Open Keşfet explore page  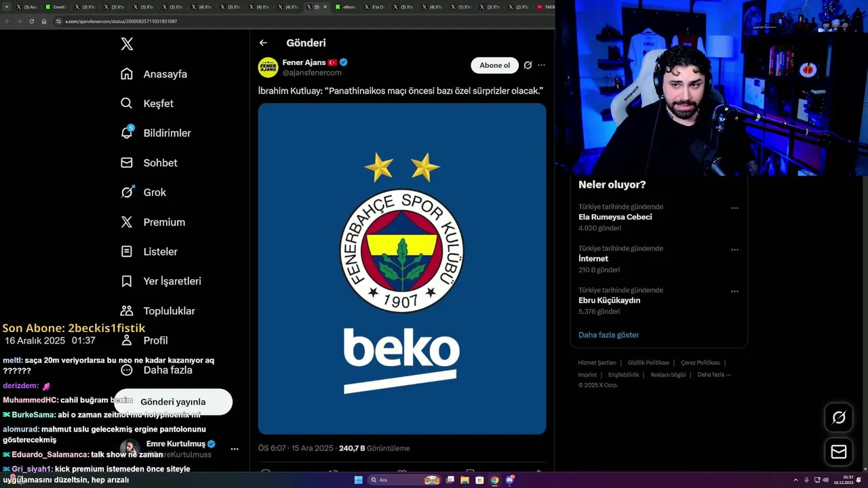click(146, 104)
